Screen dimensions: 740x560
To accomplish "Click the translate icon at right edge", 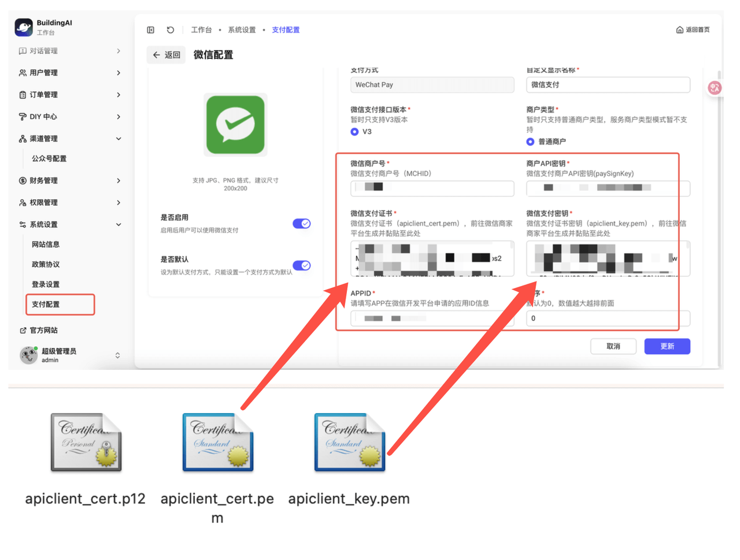I will pyautogui.click(x=715, y=88).
